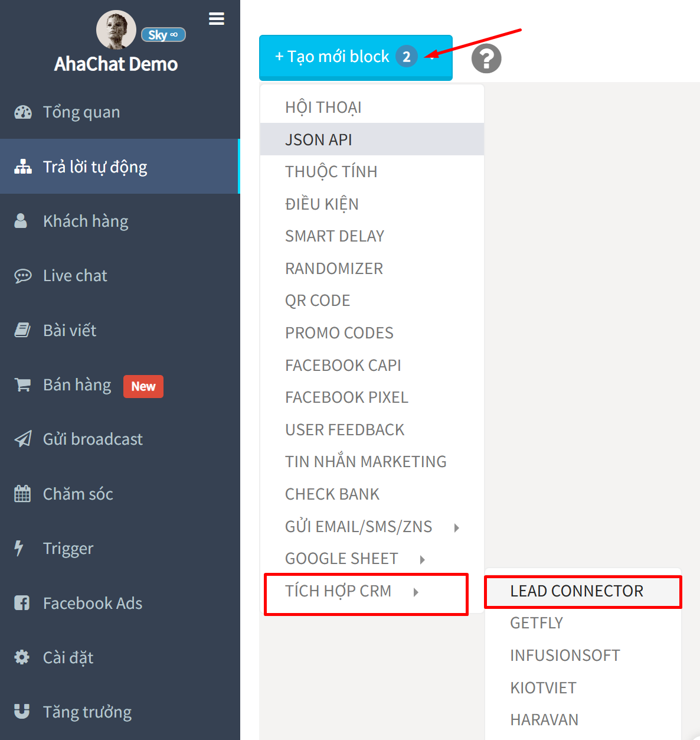Click the Trigger lightning icon
The width and height of the screenshot is (700, 740).
pyautogui.click(x=19, y=549)
